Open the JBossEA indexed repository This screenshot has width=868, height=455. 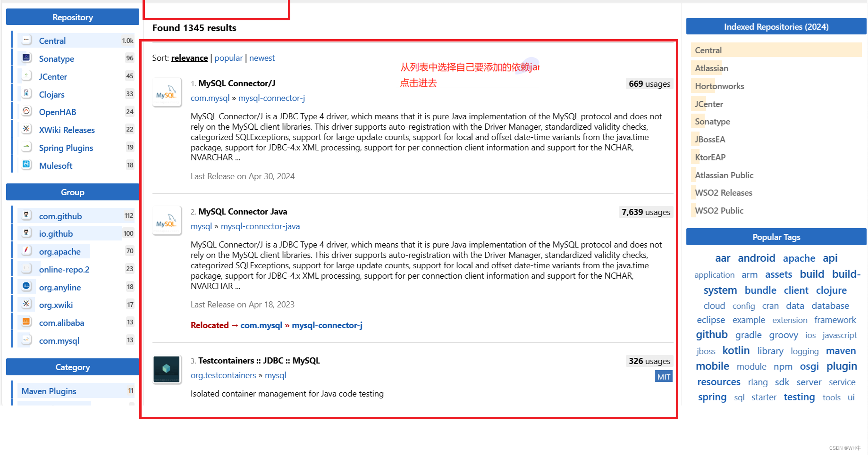tap(710, 139)
